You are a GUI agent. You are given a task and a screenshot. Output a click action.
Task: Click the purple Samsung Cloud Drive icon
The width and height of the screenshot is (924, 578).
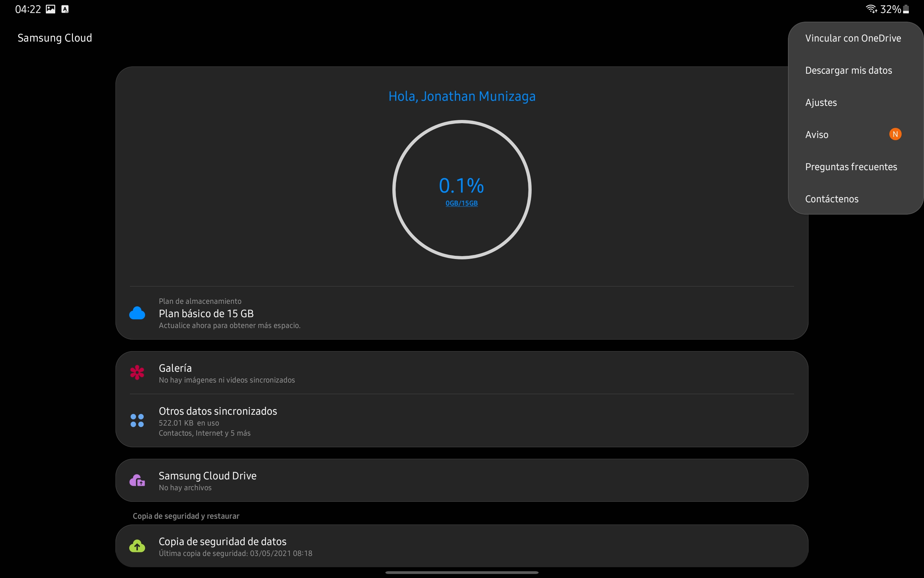[137, 480]
